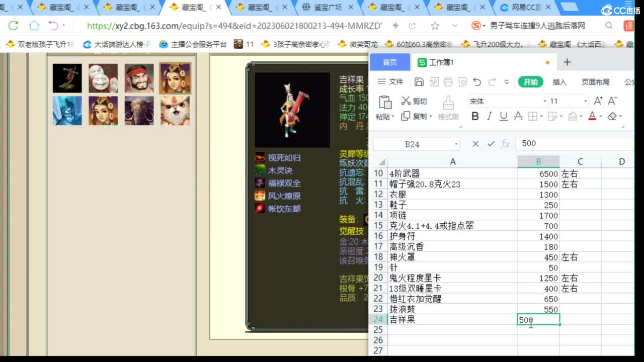Image resolution: width=644 pixels, height=362 pixels.
Task: Add a new WPS tab with plus
Action: [567, 62]
